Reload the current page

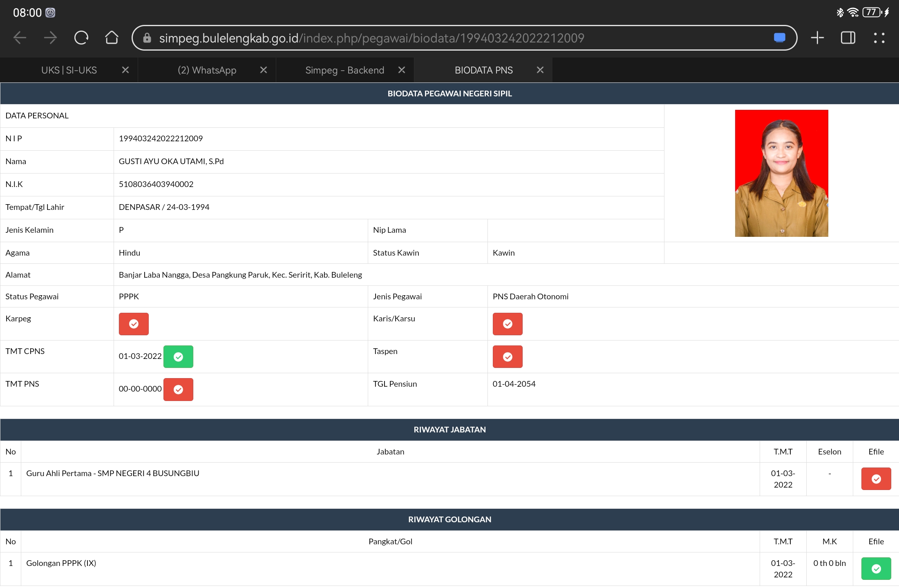pyautogui.click(x=81, y=38)
